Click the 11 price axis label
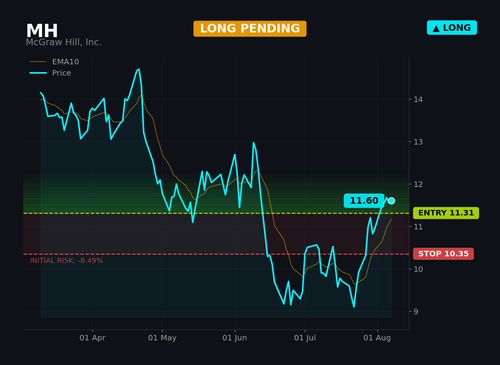Image resolution: width=500 pixels, height=365 pixels. 418,227
